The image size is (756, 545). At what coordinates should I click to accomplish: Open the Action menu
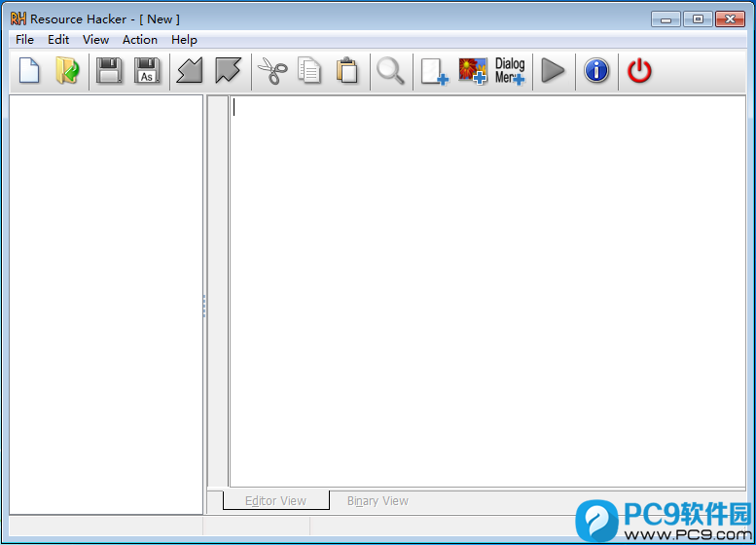point(140,40)
